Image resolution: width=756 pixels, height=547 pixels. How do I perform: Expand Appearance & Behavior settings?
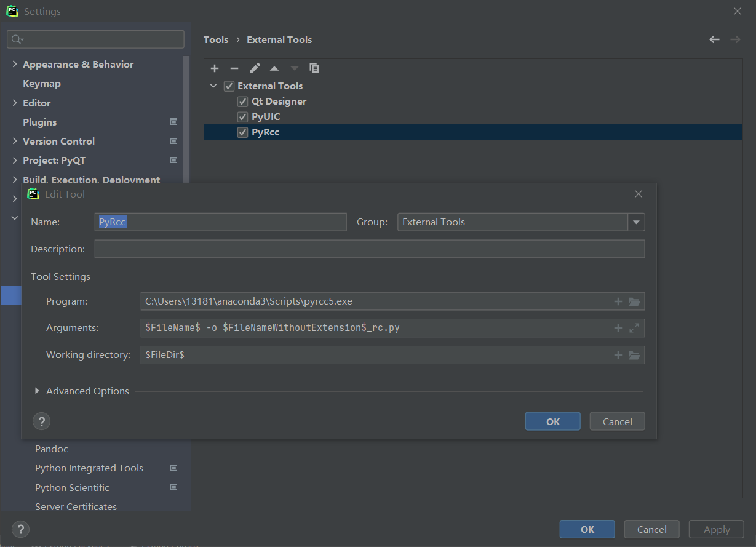tap(15, 64)
